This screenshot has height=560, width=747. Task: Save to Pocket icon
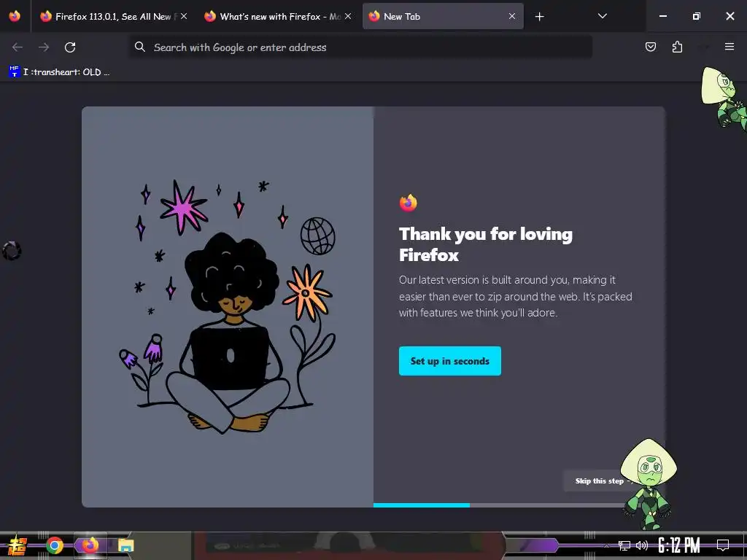(x=650, y=47)
